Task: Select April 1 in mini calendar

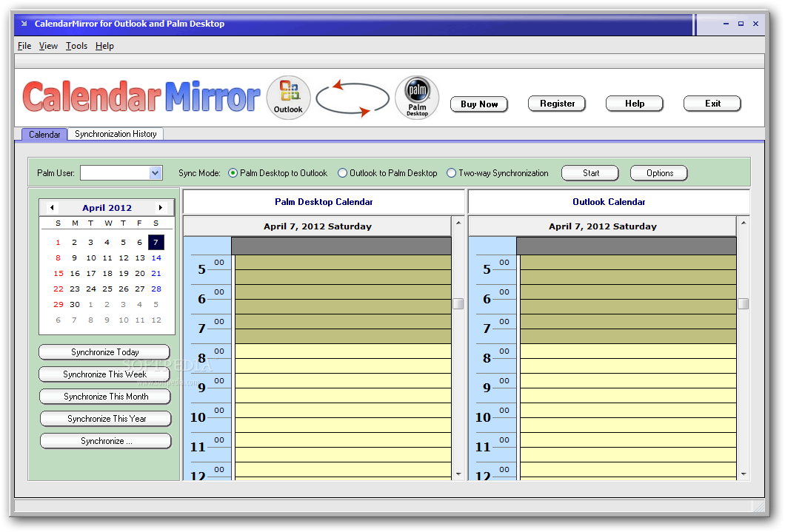Action: click(58, 243)
